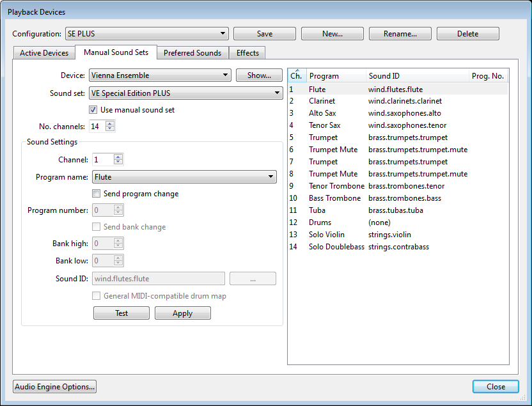Click the Close button
This screenshot has height=406, width=532.
[x=496, y=387]
